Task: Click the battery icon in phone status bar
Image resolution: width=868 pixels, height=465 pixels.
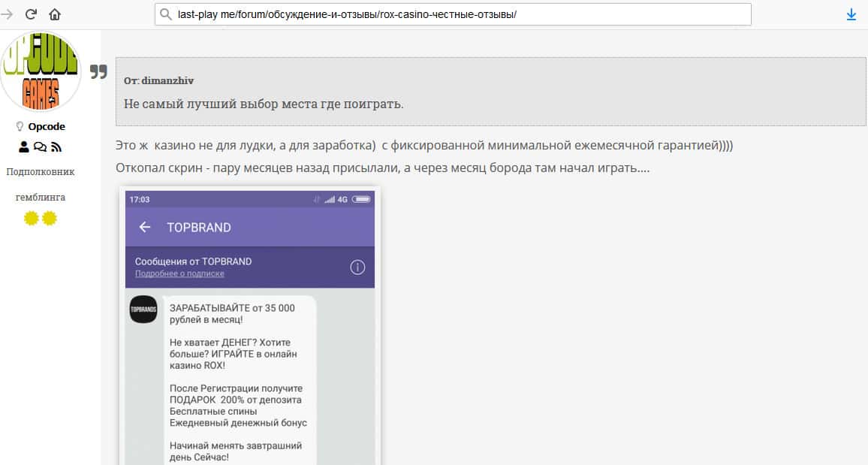Action: [361, 199]
